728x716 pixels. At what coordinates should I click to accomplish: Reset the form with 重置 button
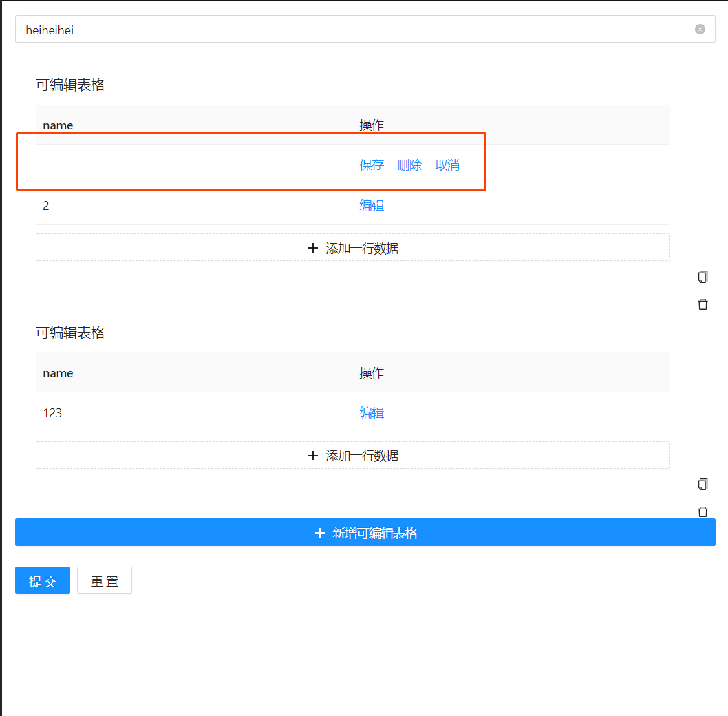tap(104, 580)
